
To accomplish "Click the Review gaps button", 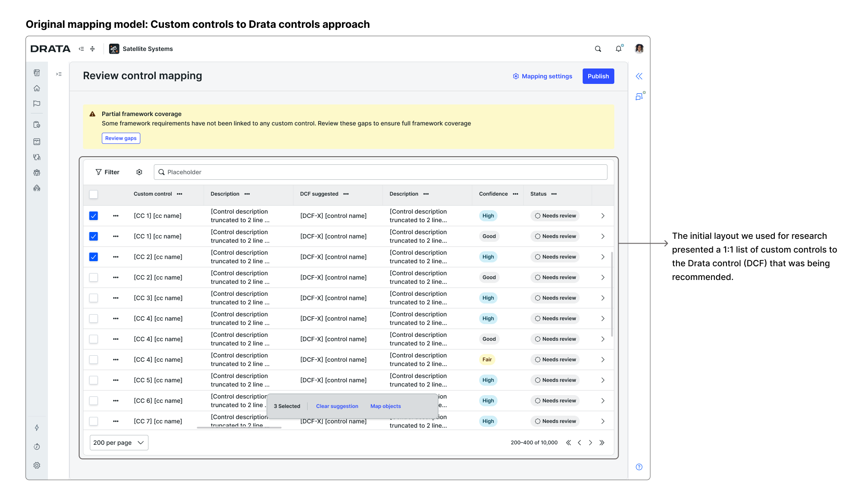I will pos(121,138).
